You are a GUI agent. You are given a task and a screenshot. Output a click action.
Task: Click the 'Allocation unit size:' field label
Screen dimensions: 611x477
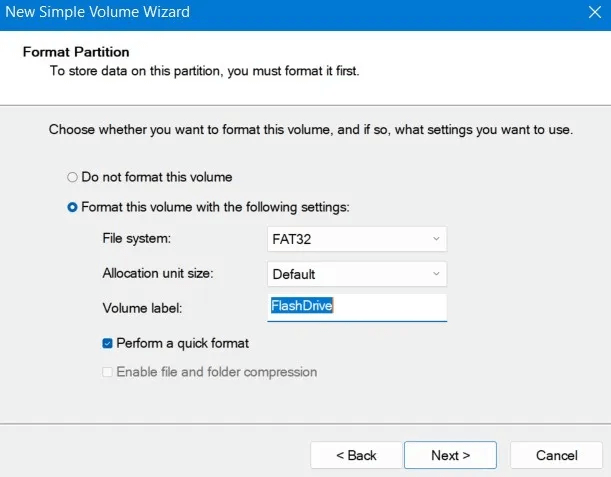158,273
